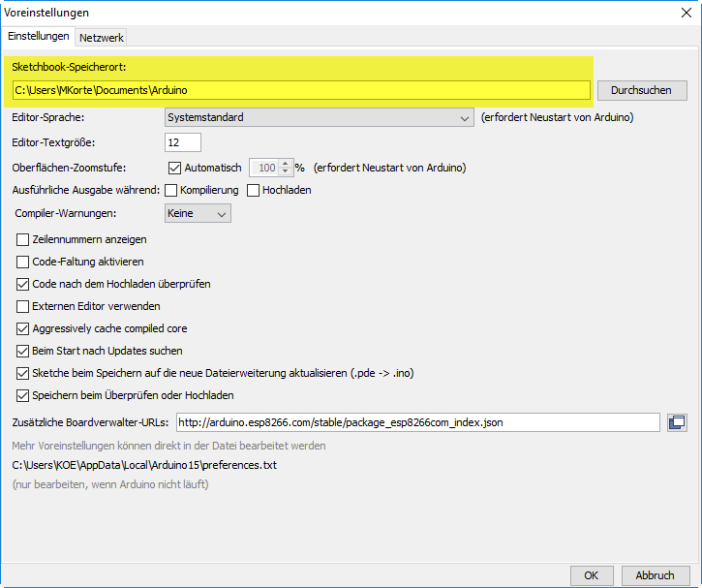Click into the Editor-Textgröße field
This screenshot has height=588, width=702.
(183, 142)
